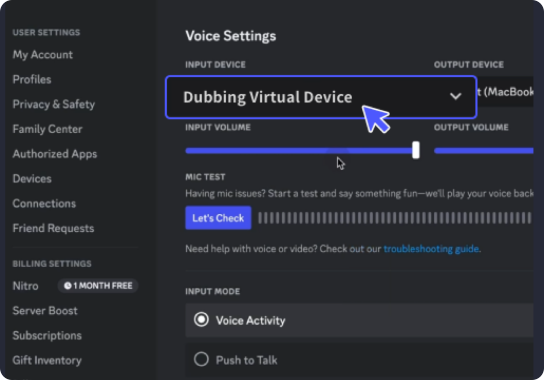Click the Input Volume slider handle
Viewport: 544px width, 380px height.
point(416,150)
